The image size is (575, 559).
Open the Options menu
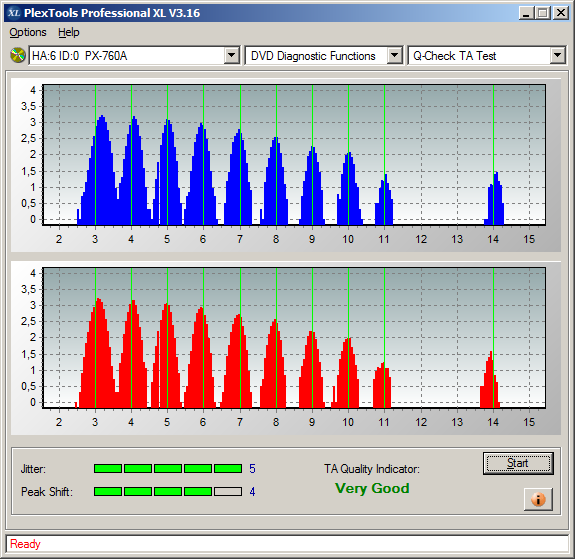coord(28,32)
